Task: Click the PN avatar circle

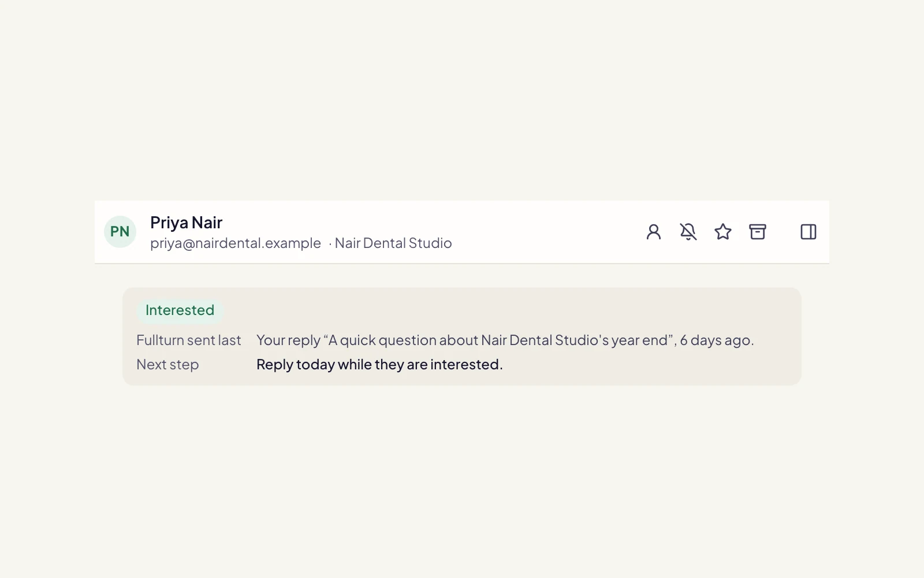Action: (120, 232)
